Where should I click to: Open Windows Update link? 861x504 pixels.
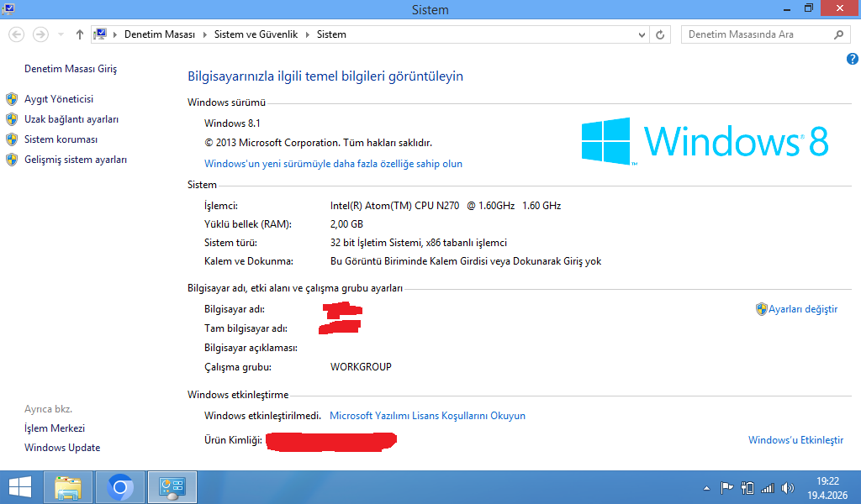[62, 448]
